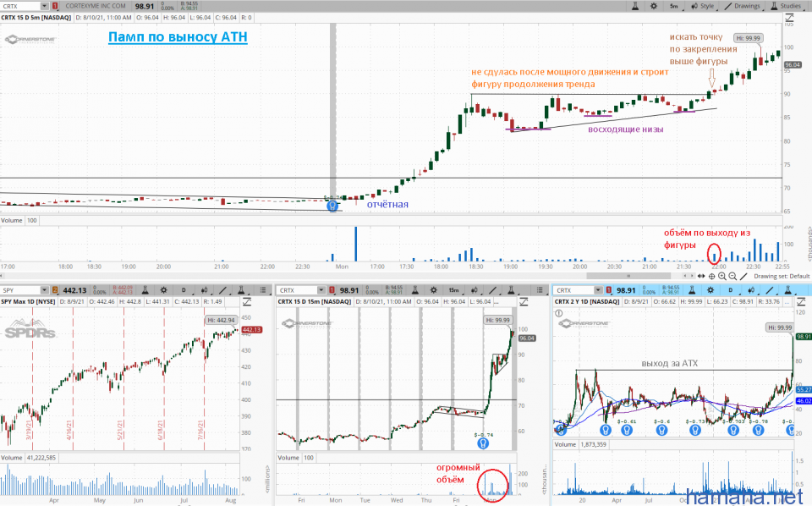
Task: Click the zoom in magnifier
Action: pyautogui.click(x=722, y=276)
